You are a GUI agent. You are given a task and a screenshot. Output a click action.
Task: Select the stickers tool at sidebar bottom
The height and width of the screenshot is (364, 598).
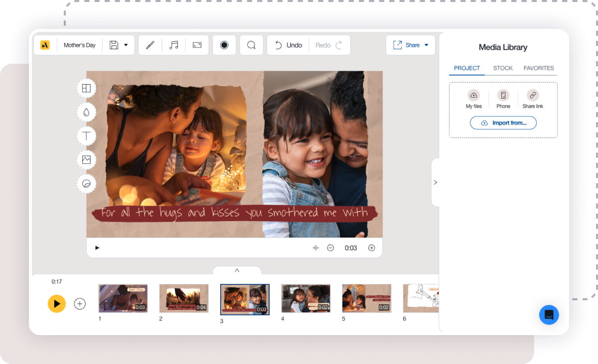pos(86,184)
